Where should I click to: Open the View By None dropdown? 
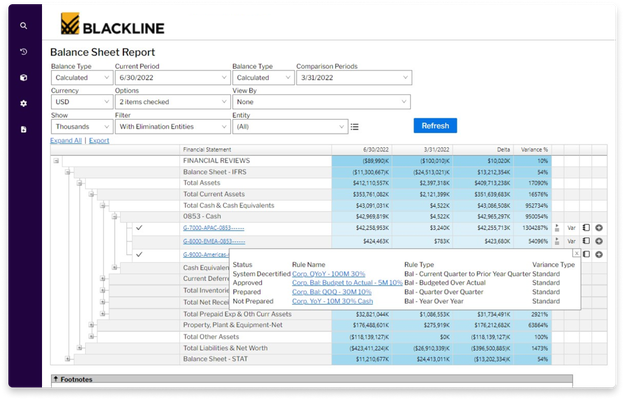click(321, 102)
